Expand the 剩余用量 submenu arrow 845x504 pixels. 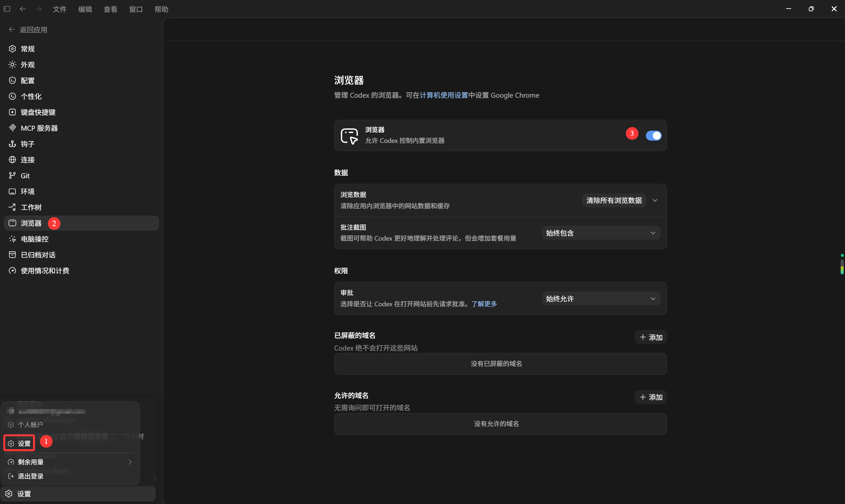pos(130,462)
